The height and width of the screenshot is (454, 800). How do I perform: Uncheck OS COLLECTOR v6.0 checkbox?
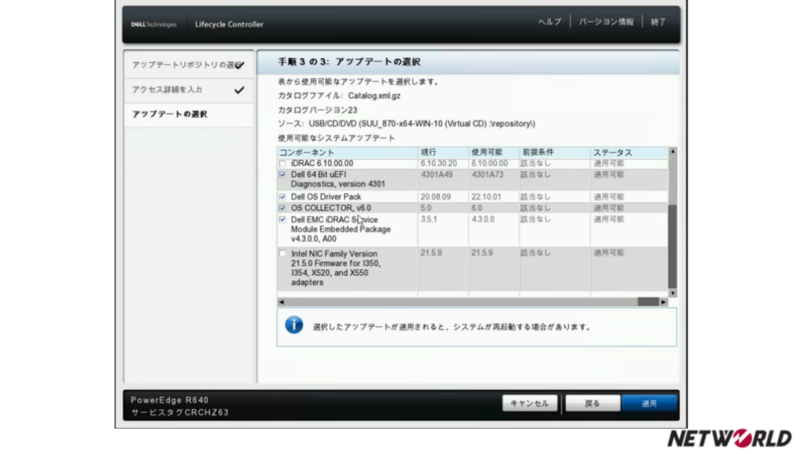pyautogui.click(x=283, y=208)
